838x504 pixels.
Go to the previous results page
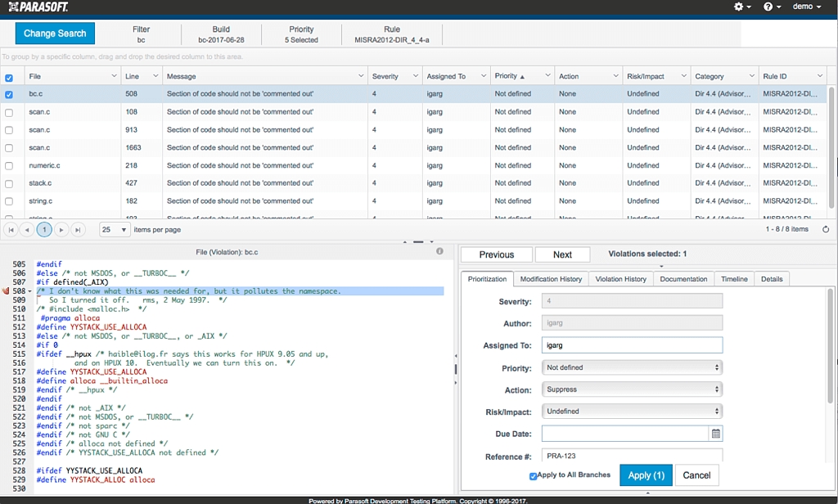coord(27,230)
